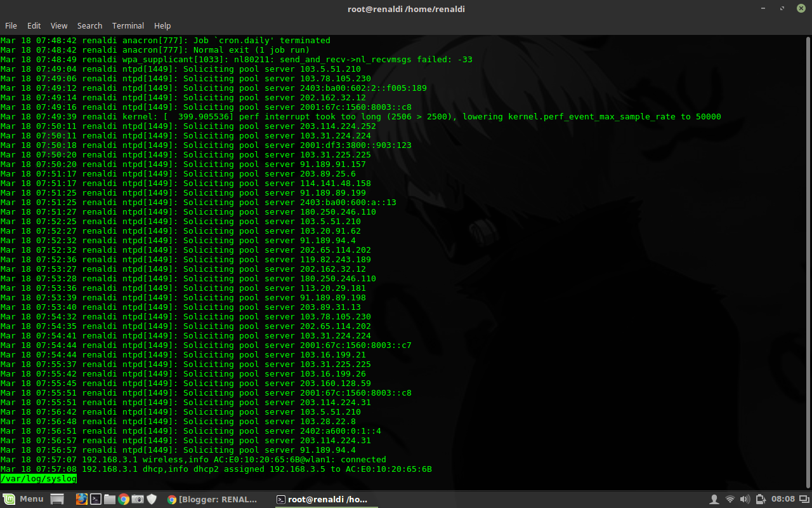Switch workspaces using the workspace switcher
This screenshot has height=508, width=812.
(x=804, y=499)
